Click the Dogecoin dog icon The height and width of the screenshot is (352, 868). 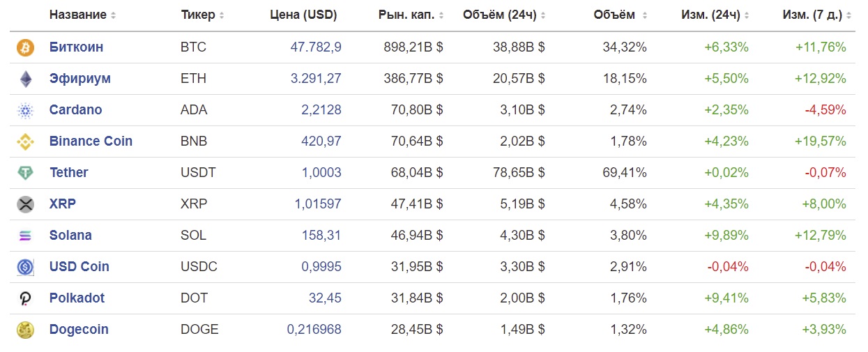[x=25, y=330]
